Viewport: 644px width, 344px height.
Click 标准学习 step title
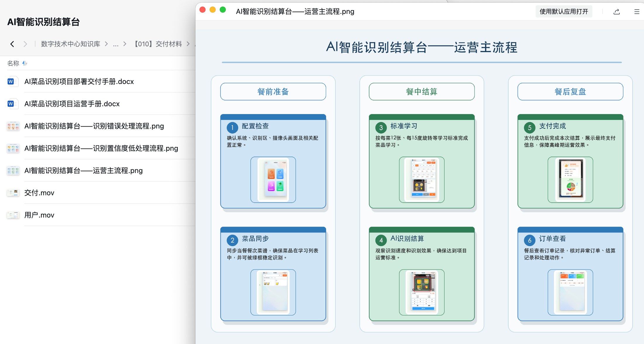click(x=404, y=126)
